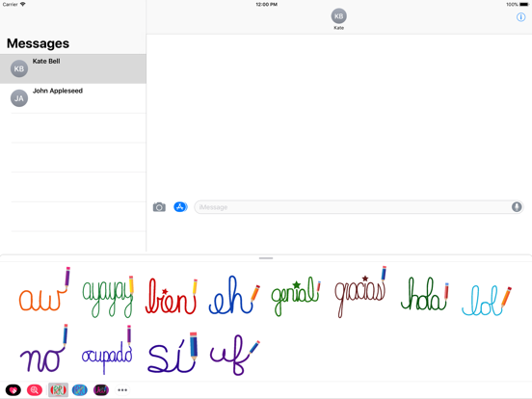The image size is (532, 399).
Task: Choose the blue "eh" sticker
Action: click(234, 295)
